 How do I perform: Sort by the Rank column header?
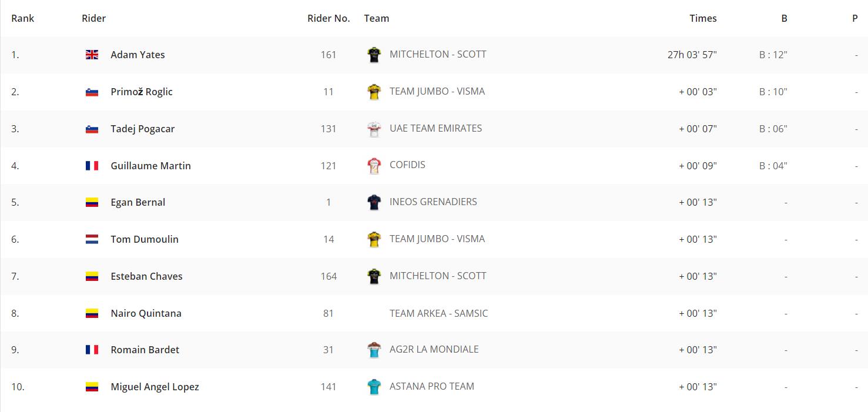point(23,18)
